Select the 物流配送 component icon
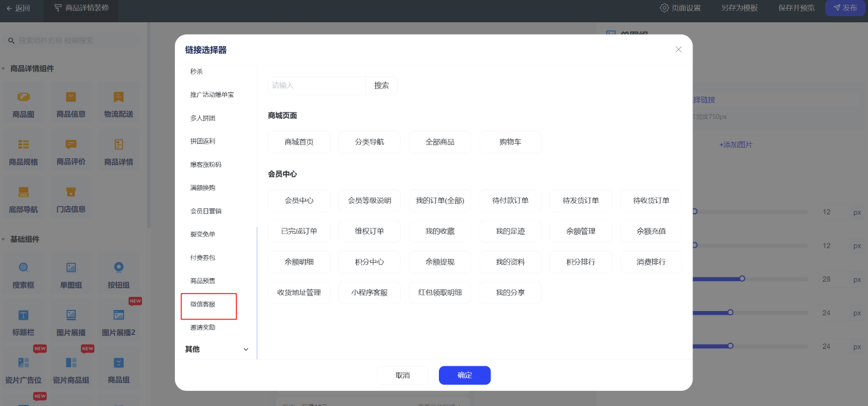The height and width of the screenshot is (406, 868). pos(118,98)
